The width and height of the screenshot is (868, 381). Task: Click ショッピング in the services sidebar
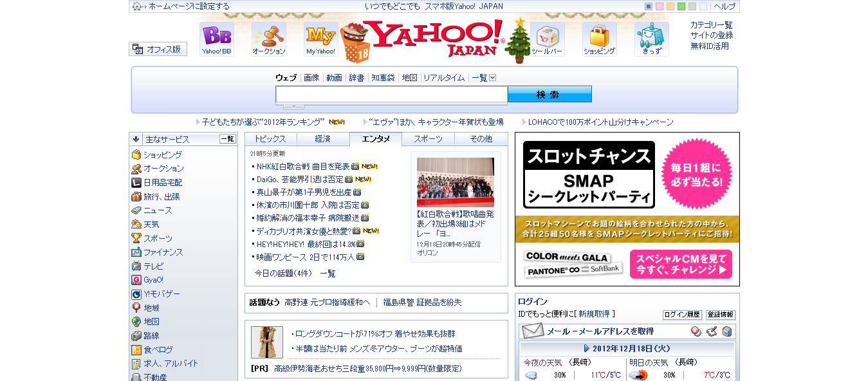[162, 155]
